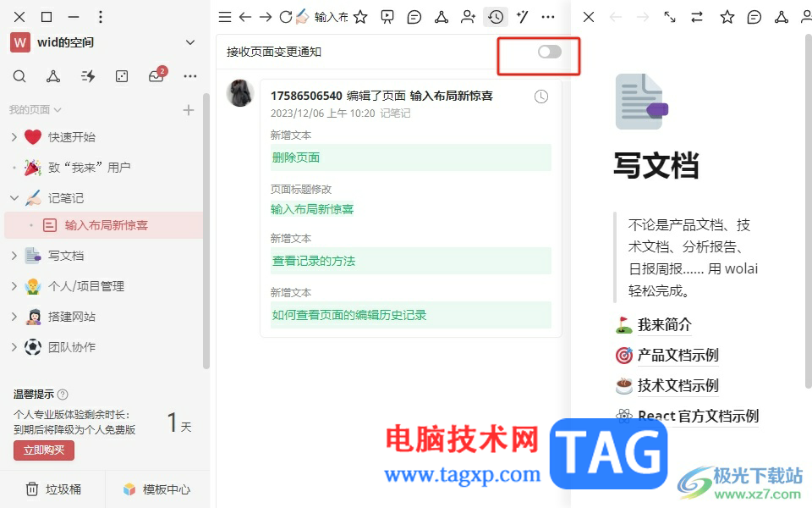Open the 快速开始 page
The image size is (812, 508).
coord(71,137)
